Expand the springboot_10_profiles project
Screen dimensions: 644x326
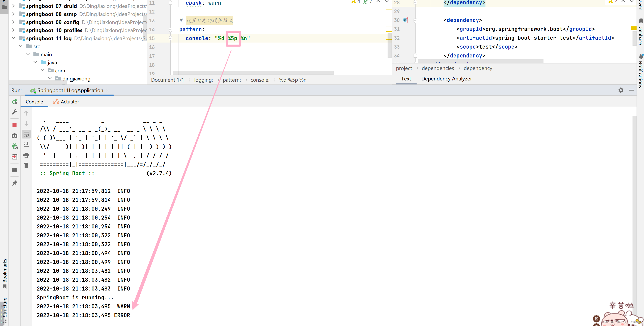(13, 30)
